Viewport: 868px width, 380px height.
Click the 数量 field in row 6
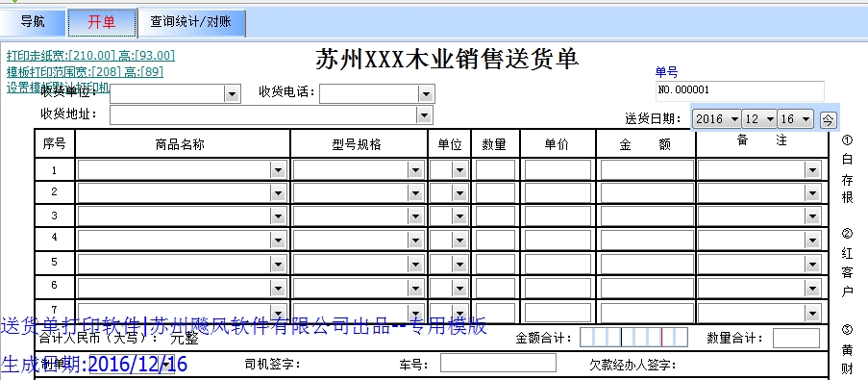point(495,288)
